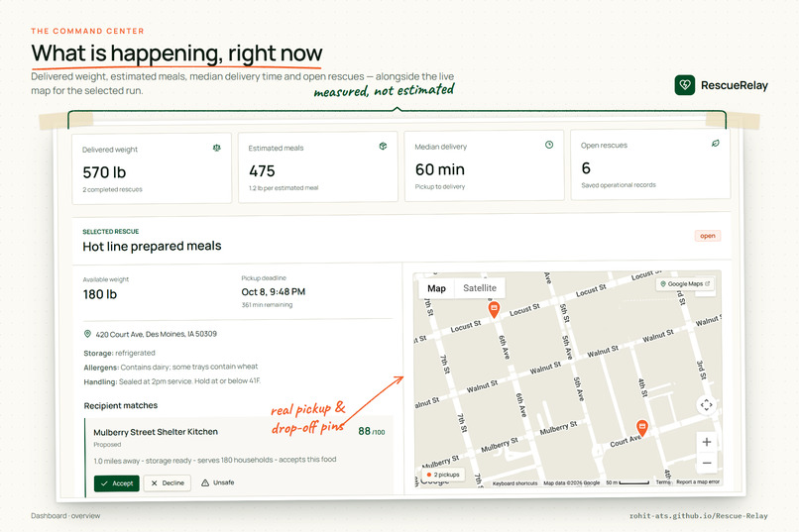
Task: Click the scale icon on Delivered weight card
Action: [x=216, y=148]
